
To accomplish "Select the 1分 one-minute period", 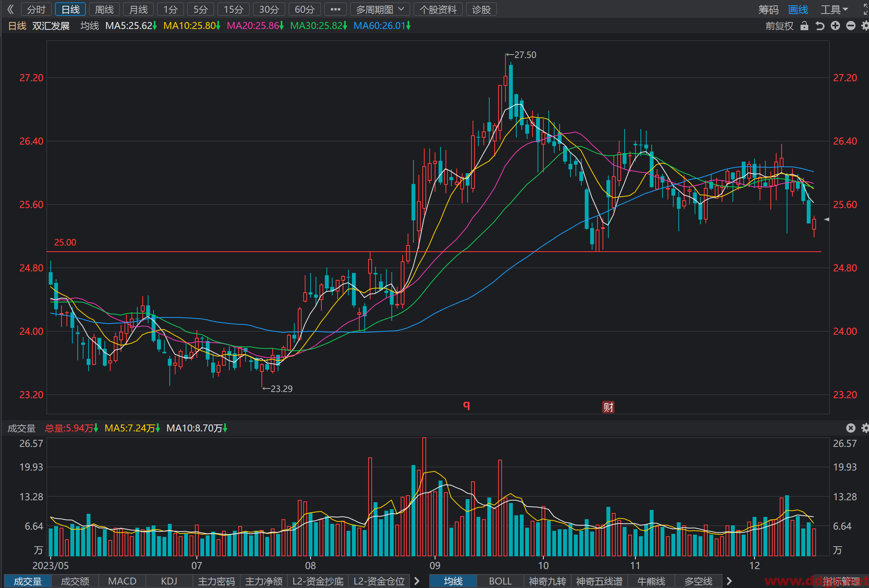I will tap(171, 9).
